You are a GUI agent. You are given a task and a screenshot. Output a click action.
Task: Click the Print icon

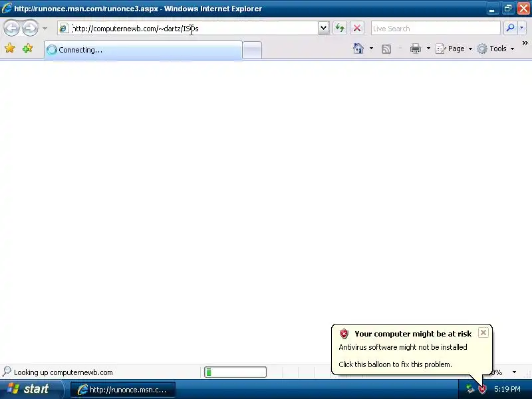(415, 49)
